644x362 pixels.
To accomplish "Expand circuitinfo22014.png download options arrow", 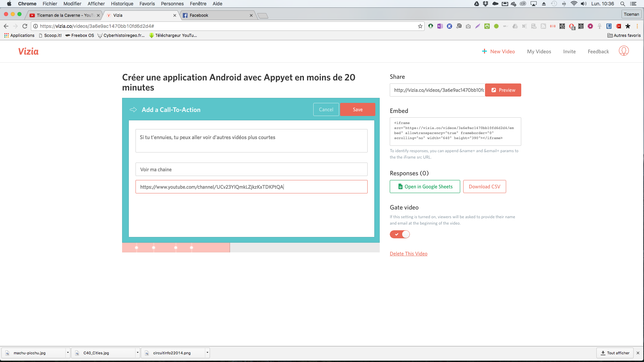I will (207, 353).
